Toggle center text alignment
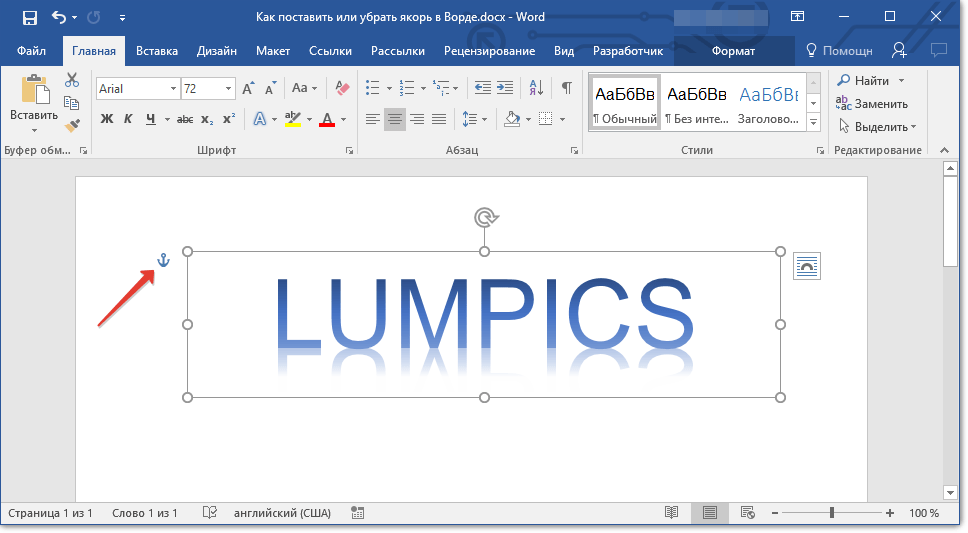Screen dimensions: 968x533 click(x=395, y=119)
